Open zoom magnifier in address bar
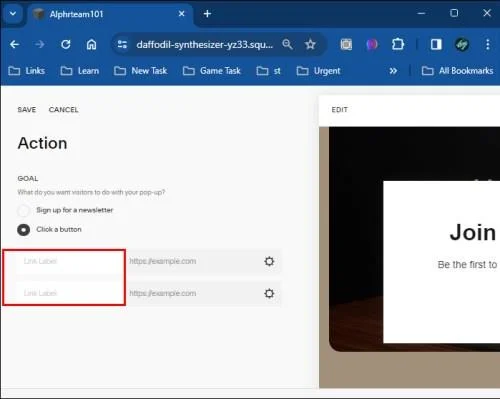 click(287, 44)
